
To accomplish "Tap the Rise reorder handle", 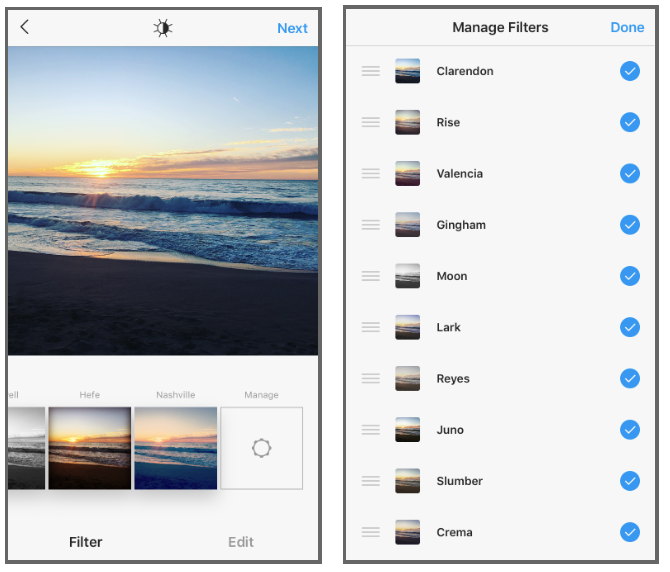I will [370, 122].
